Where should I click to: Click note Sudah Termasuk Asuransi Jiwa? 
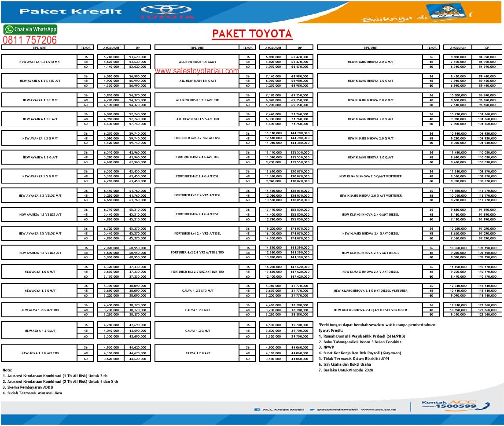[x=32, y=393]
